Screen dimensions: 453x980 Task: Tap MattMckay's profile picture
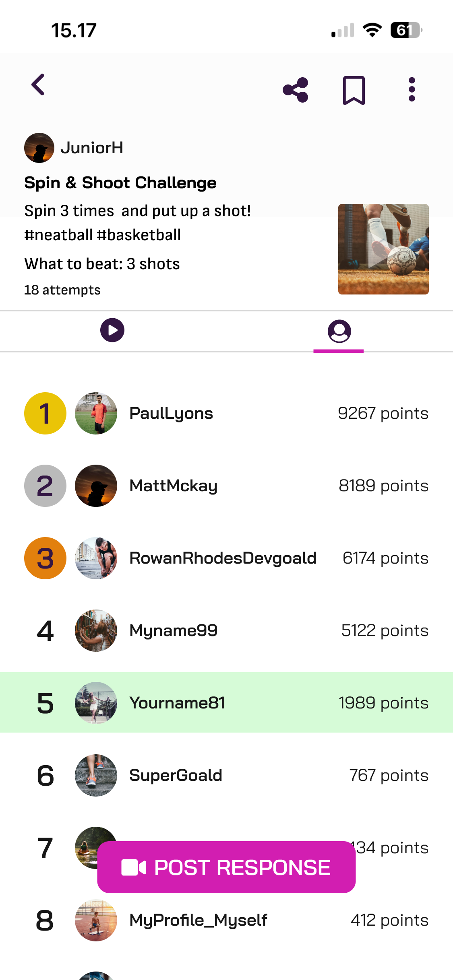click(x=96, y=486)
